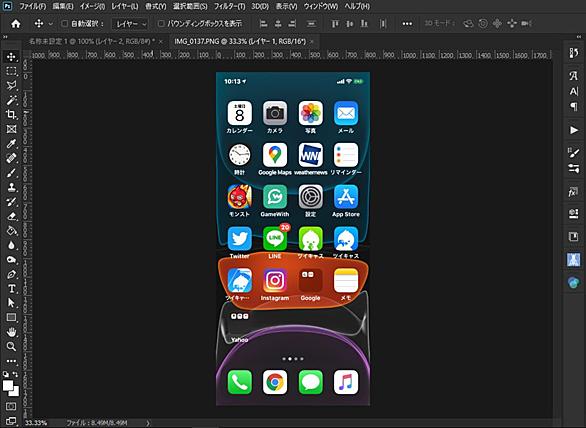Open the status bar info arrow
Screen dimensions: 586x428
click(148, 423)
